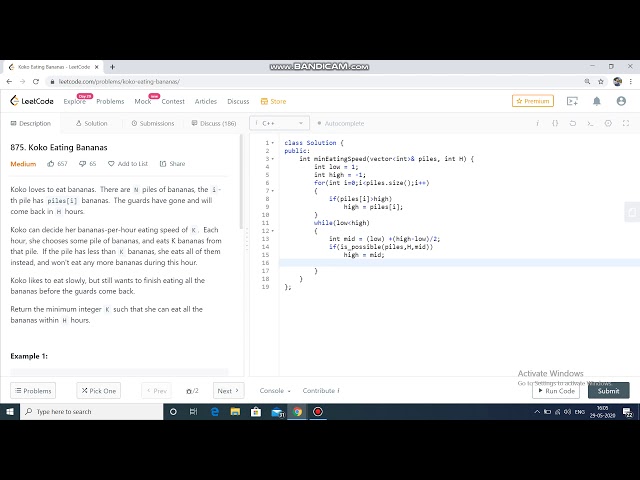The height and width of the screenshot is (480, 640).
Task: Open Mock in top navigation
Action: pos(142,101)
